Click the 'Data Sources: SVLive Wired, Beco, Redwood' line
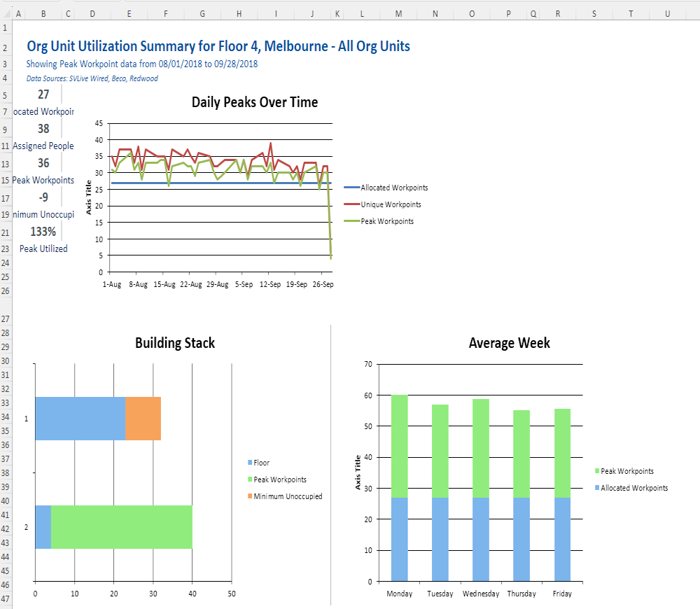The image size is (700, 609). pos(92,78)
